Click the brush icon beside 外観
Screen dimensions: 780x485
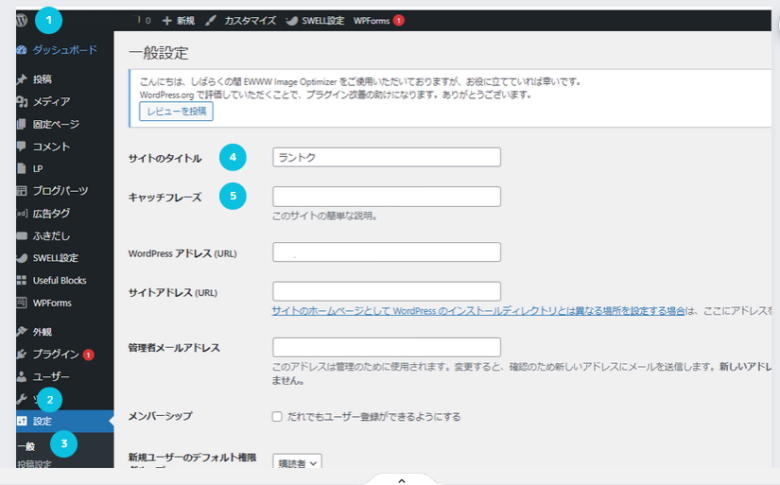point(21,331)
